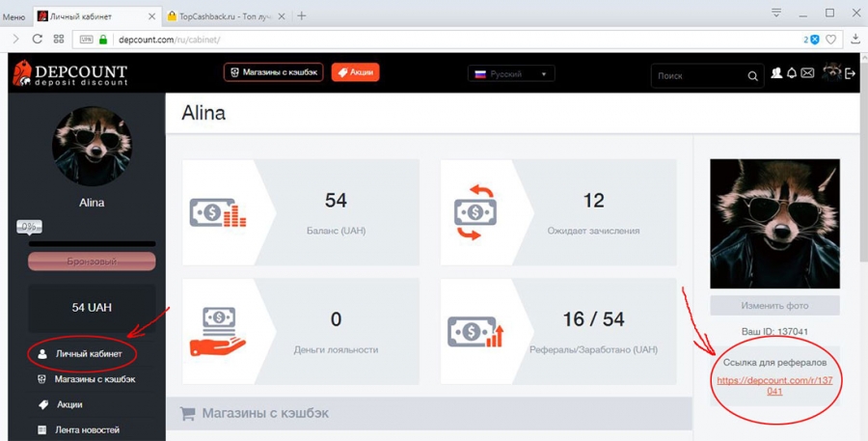Click the shopping cart icon in section header

click(188, 413)
